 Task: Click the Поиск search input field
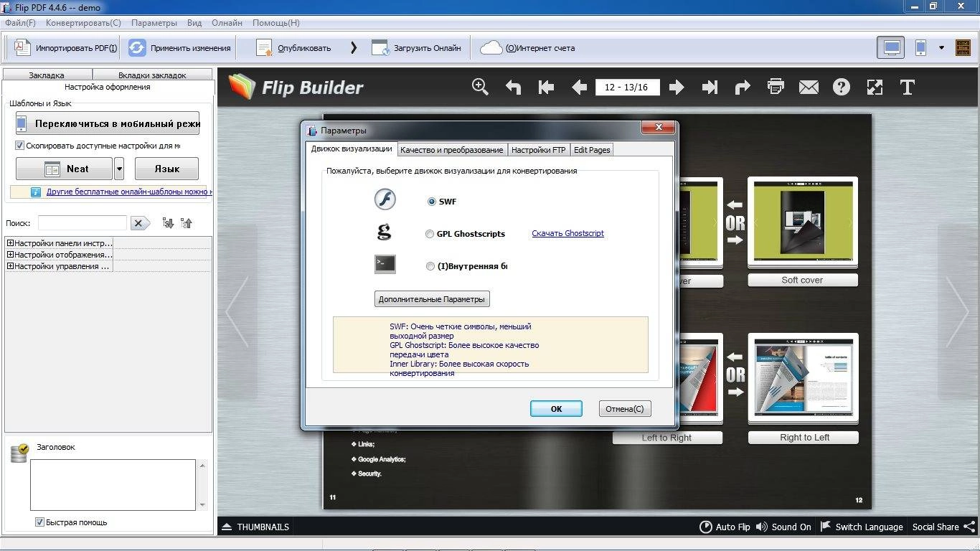click(x=83, y=223)
